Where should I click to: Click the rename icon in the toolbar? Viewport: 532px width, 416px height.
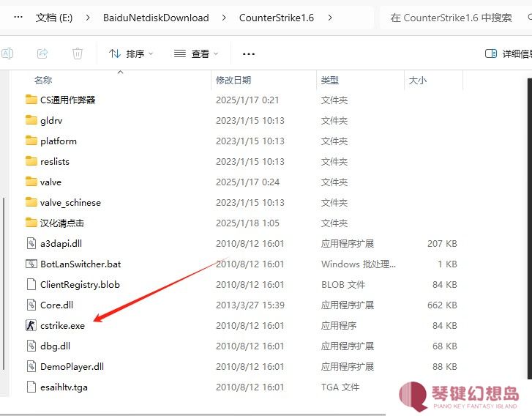click(7, 53)
